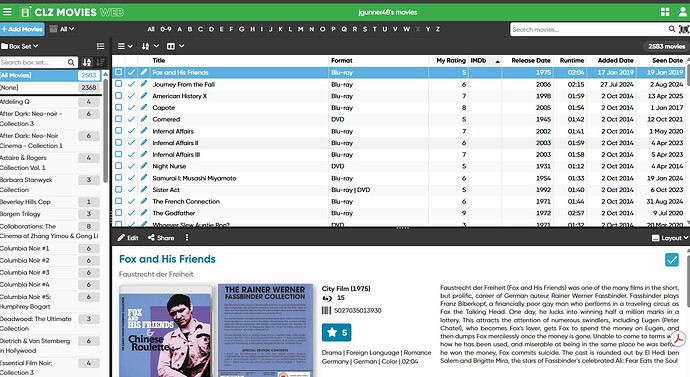Screen dimensions: 690x377
Task: Filter movies by 0-9
Action: [165, 29]
